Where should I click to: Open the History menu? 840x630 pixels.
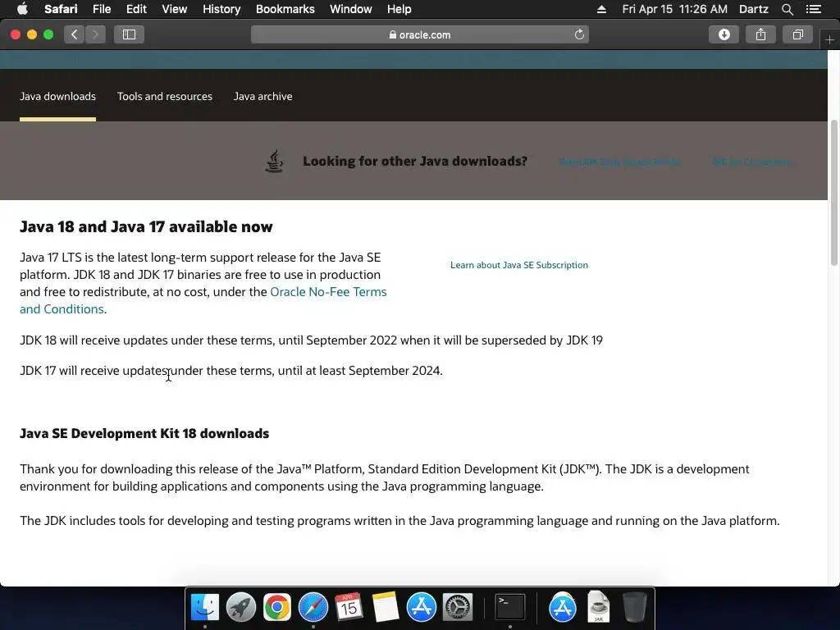click(x=221, y=9)
